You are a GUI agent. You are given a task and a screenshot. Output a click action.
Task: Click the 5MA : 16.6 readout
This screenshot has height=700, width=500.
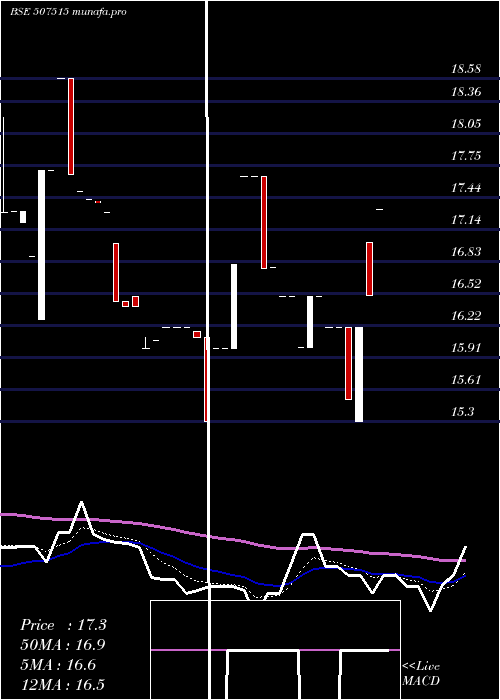58,665
